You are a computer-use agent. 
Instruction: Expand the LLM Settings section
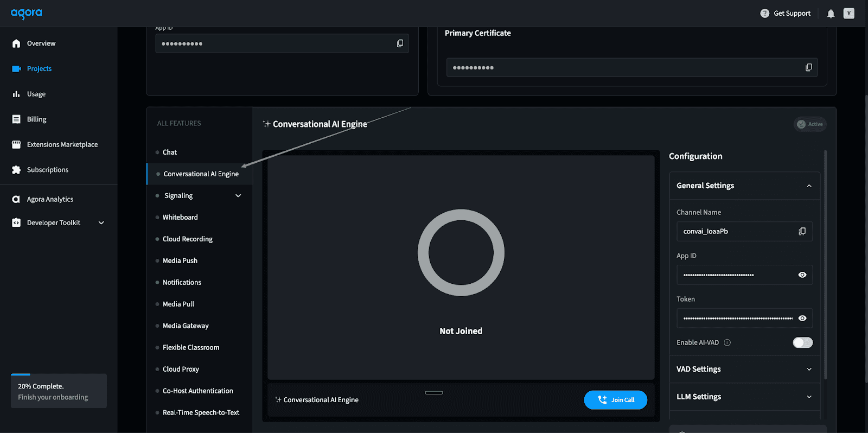tap(744, 397)
